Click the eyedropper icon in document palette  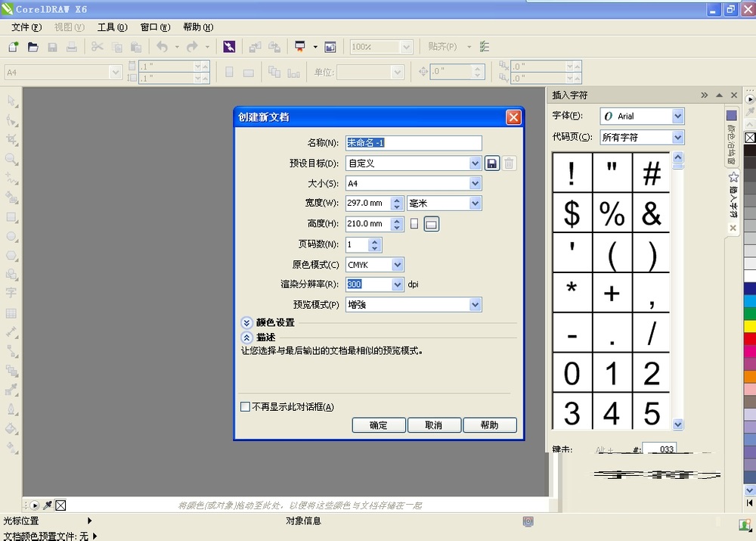coord(47,505)
